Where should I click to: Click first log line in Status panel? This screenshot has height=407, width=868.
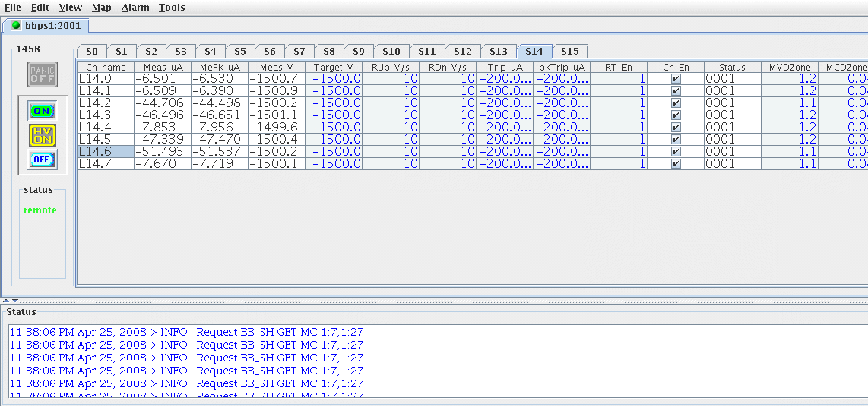pos(186,333)
